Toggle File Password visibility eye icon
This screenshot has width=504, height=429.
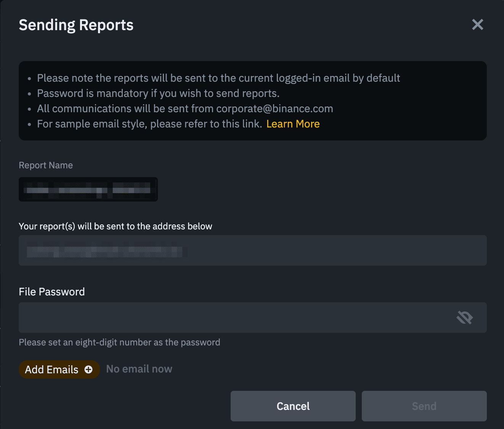click(464, 317)
